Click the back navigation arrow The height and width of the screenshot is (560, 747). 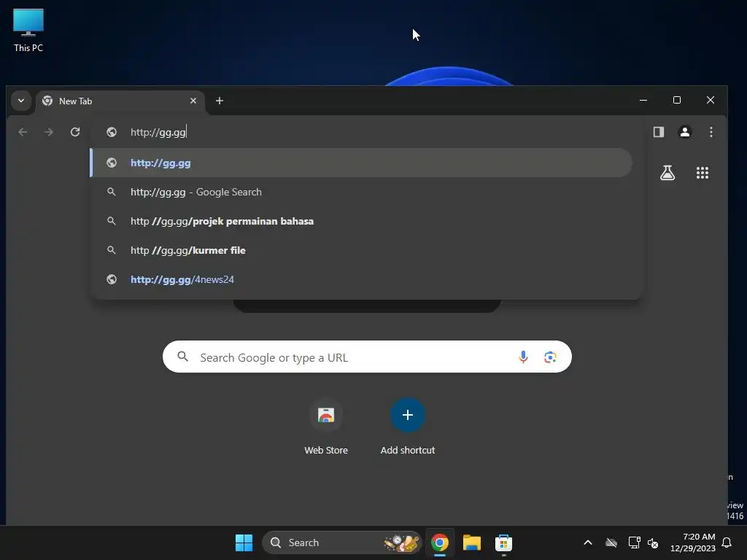pyautogui.click(x=23, y=132)
